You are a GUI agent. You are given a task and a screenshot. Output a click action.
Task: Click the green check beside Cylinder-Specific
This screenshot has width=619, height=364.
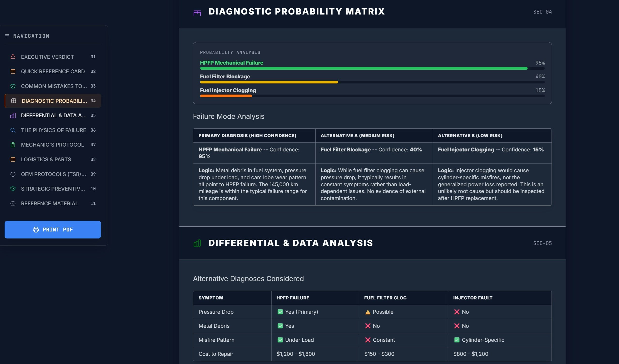click(x=457, y=340)
